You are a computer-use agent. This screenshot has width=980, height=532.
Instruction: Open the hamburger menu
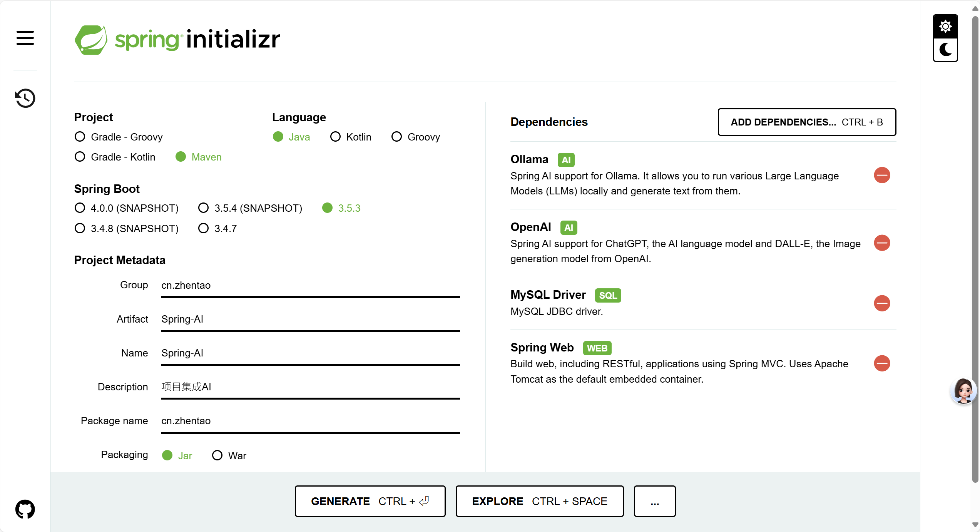click(25, 38)
